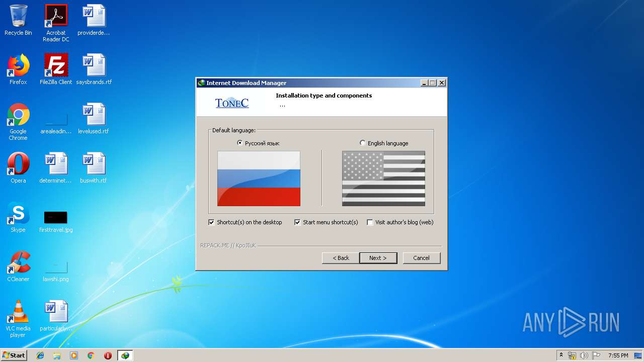Click the Tonec logo in installer header
The width and height of the screenshot is (644, 362).
(x=232, y=103)
